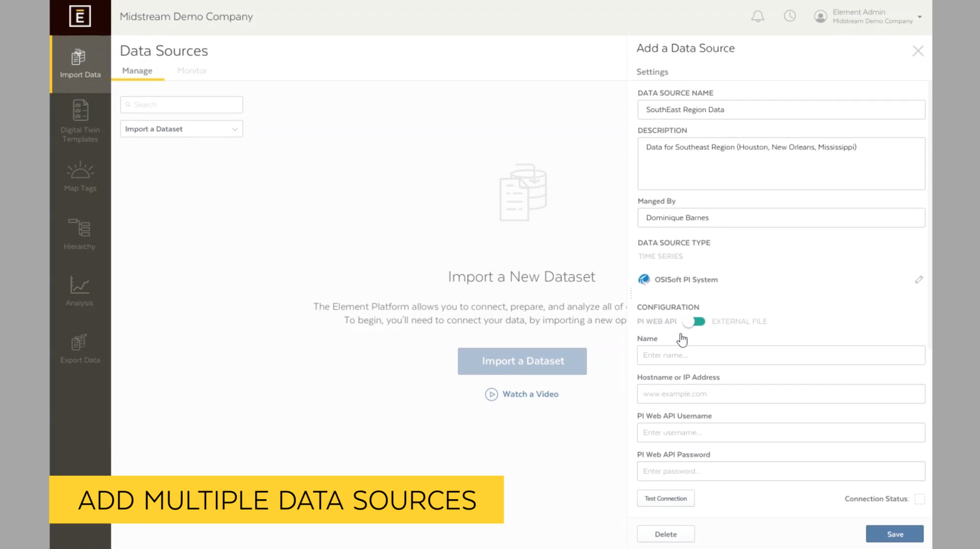
Task: Click the large dataset illustration icon
Action: click(x=523, y=192)
